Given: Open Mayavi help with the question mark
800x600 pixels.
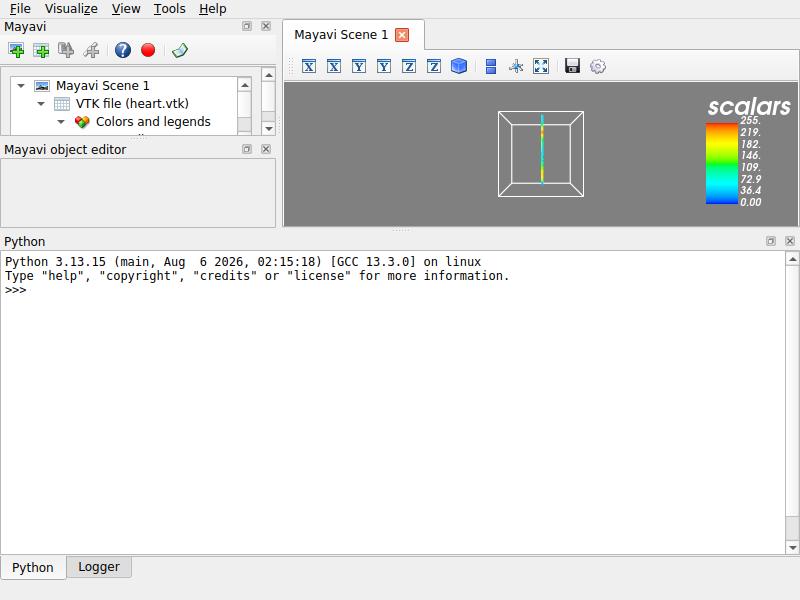Looking at the screenshot, I should tap(122, 50).
